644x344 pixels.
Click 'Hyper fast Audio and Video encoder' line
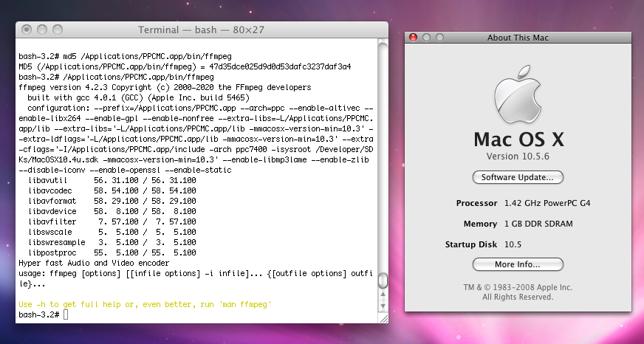[x=94, y=263]
